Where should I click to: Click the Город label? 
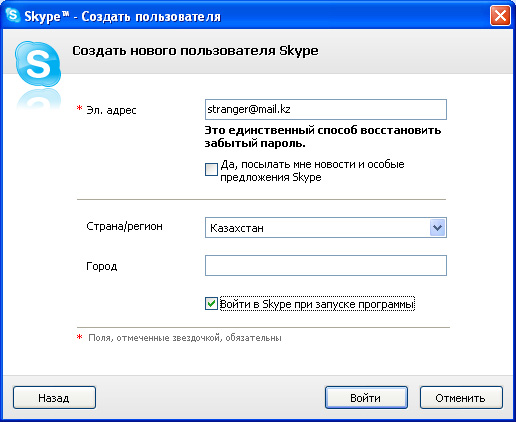101,266
